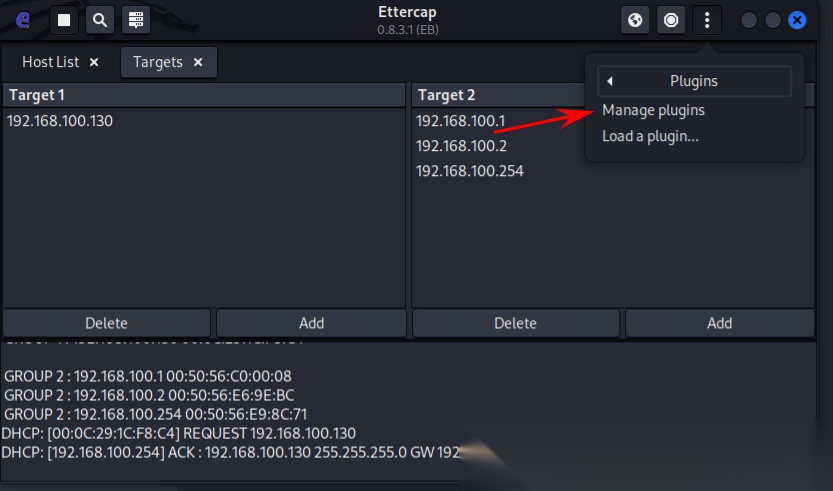
Task: Click the GROUP 2 192.168.100.1 log line
Action: 148,376
